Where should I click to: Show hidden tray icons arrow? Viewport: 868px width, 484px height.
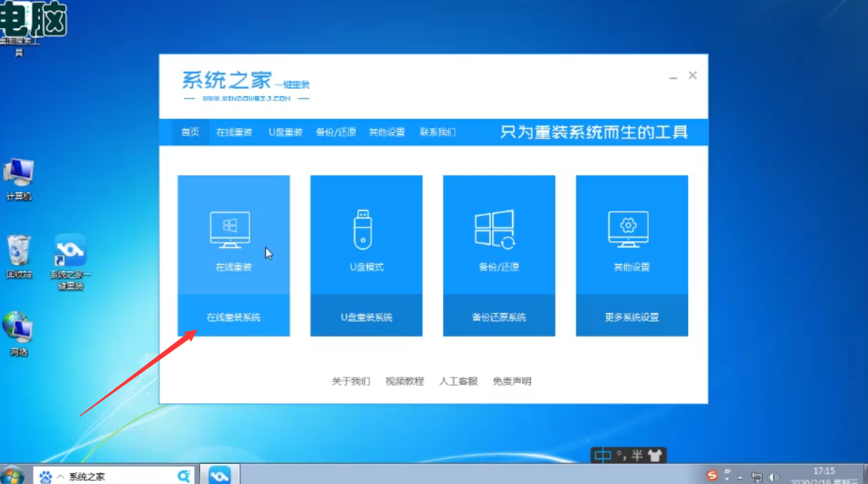pos(741,477)
